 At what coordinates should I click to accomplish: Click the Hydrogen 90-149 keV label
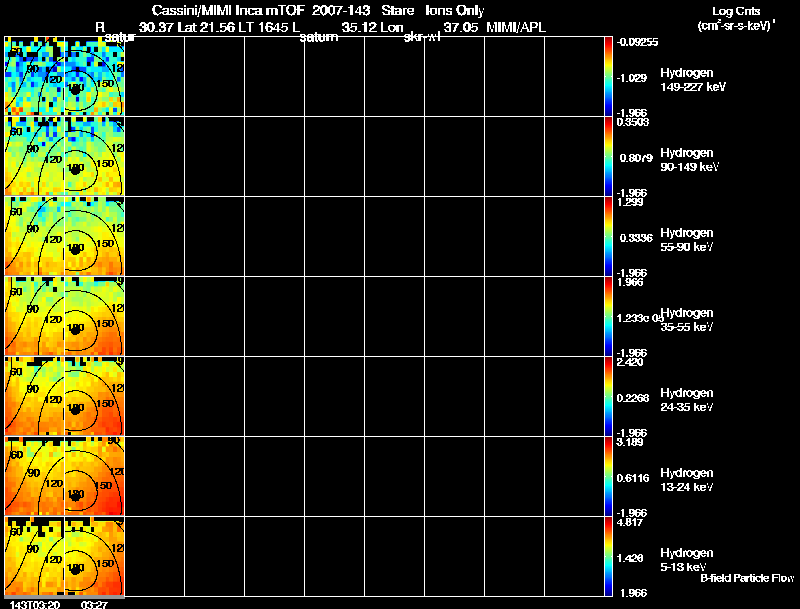point(689,160)
